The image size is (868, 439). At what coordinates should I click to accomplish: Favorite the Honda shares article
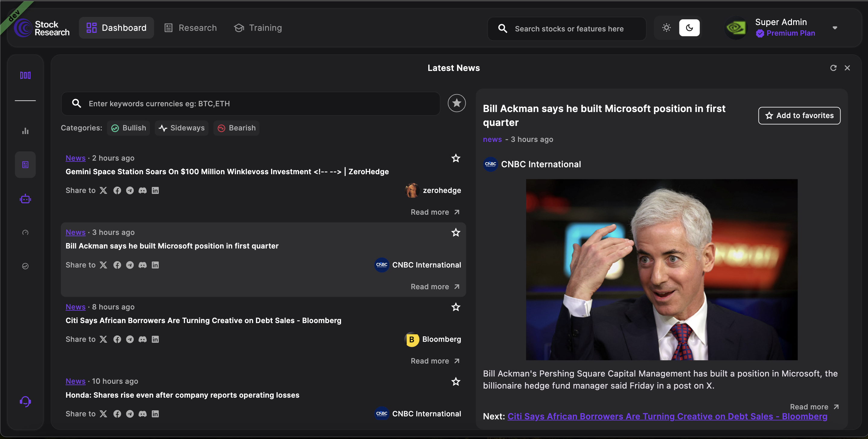click(455, 381)
